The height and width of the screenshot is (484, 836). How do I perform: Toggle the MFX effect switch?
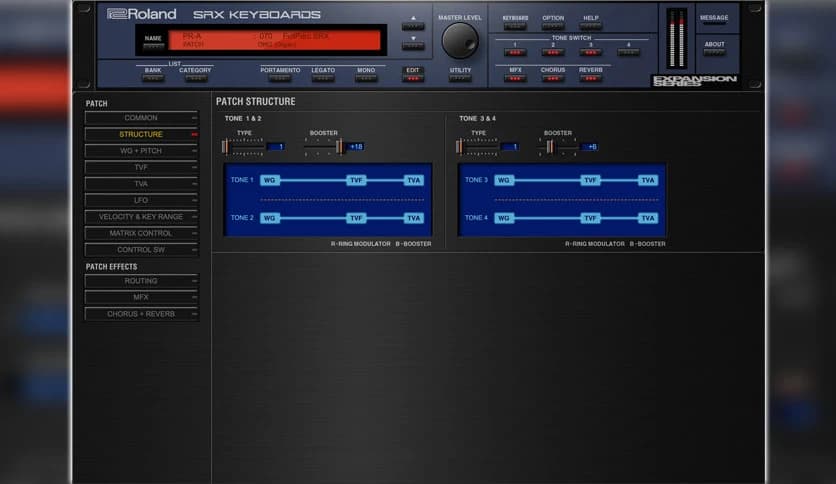pos(515,78)
